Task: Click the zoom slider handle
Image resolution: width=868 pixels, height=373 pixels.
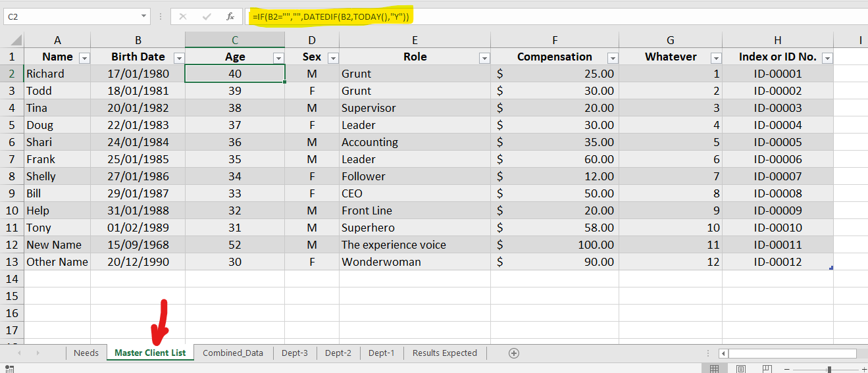Action: 829,370
